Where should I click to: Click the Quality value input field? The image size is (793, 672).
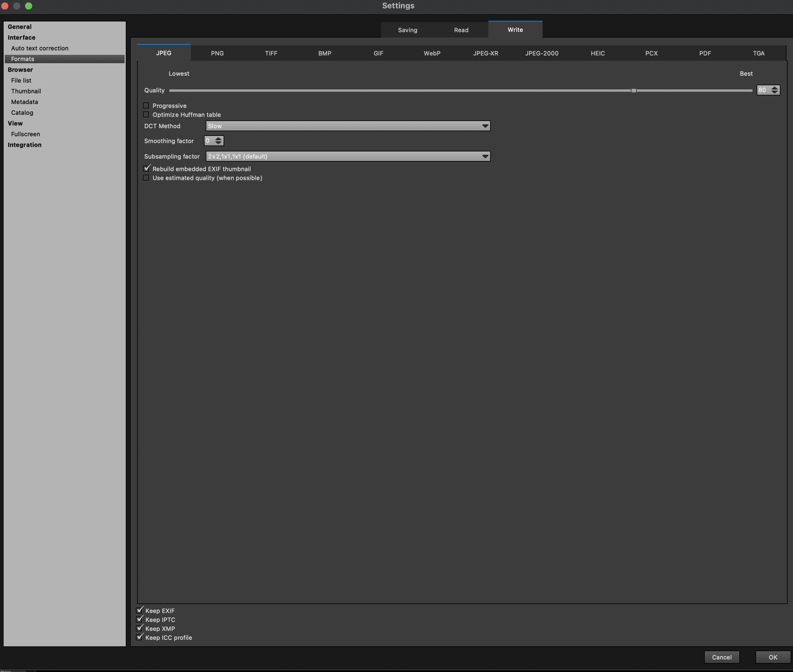(x=763, y=90)
